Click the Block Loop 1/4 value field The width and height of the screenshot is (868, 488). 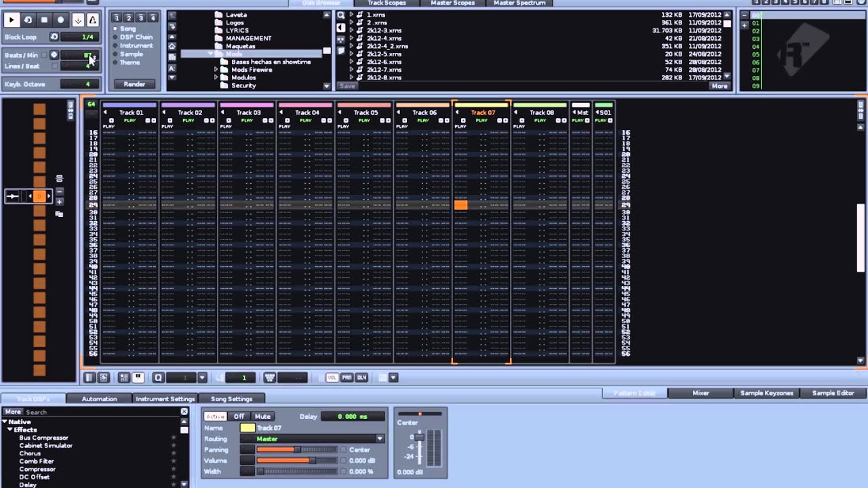pos(79,37)
